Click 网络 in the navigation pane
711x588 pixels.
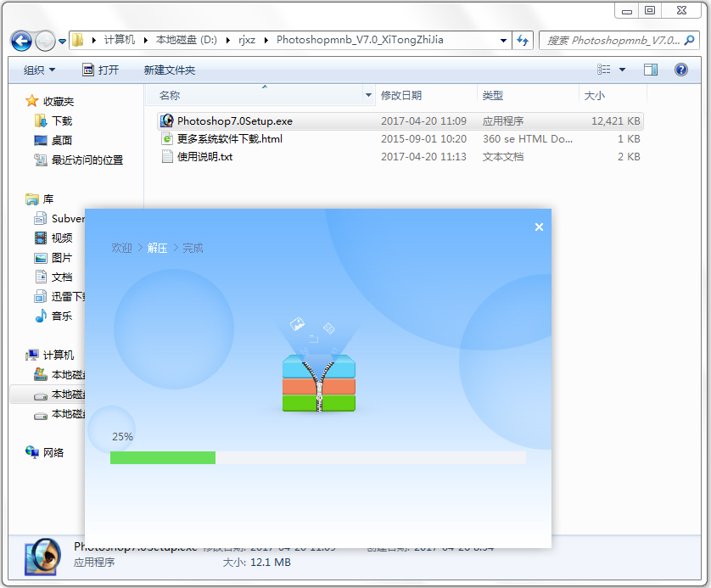click(x=53, y=452)
